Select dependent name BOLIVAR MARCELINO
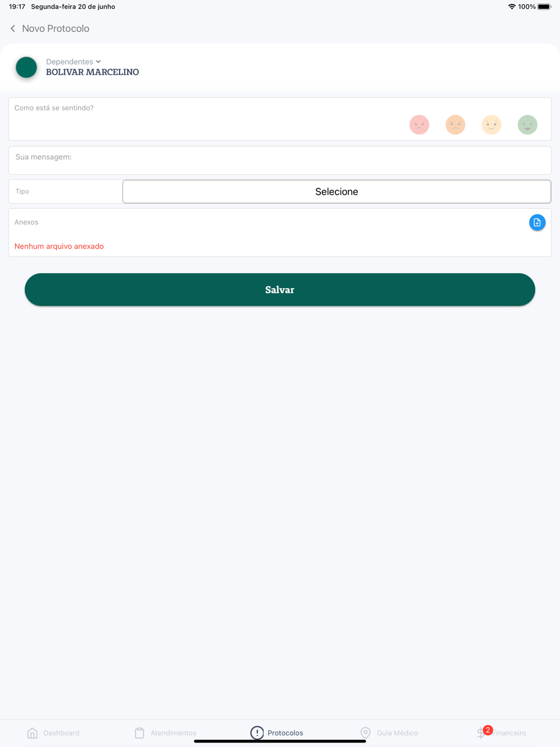 point(92,72)
